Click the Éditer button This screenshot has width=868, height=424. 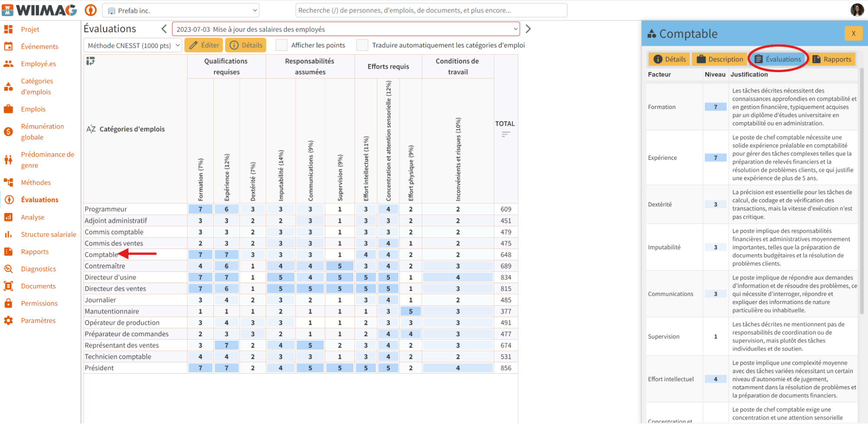(x=204, y=45)
